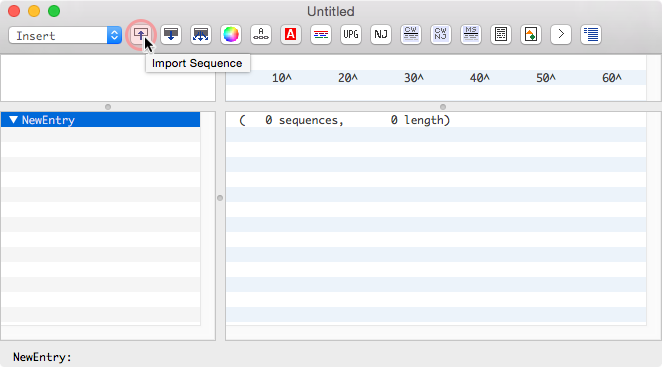
Task: Collapse the NewEntry disclosure triangle
Action: [x=14, y=120]
